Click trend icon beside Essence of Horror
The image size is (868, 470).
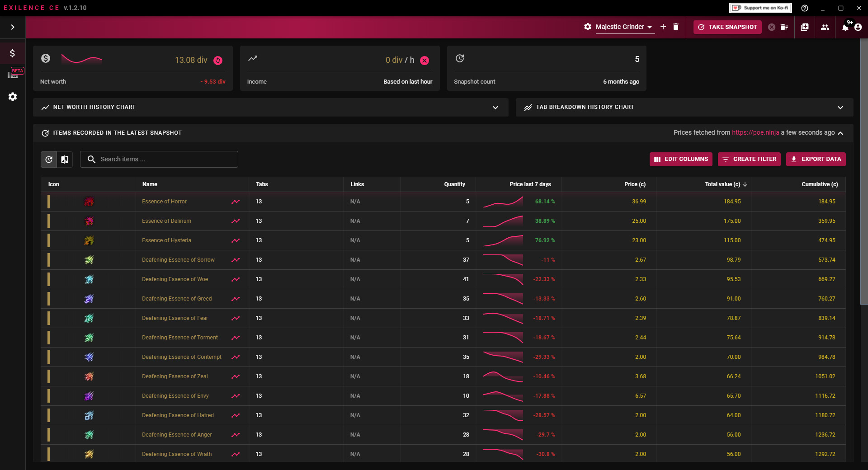click(x=236, y=202)
